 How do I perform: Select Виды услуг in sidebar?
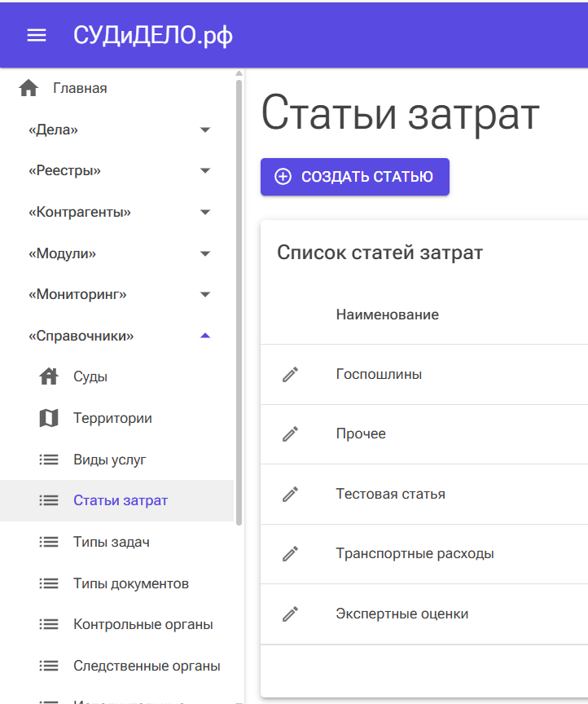109,460
